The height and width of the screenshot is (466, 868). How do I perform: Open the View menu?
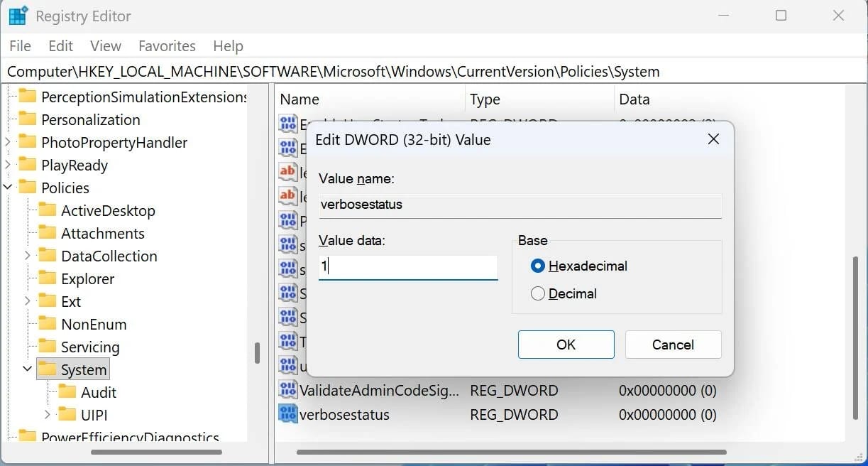105,45
